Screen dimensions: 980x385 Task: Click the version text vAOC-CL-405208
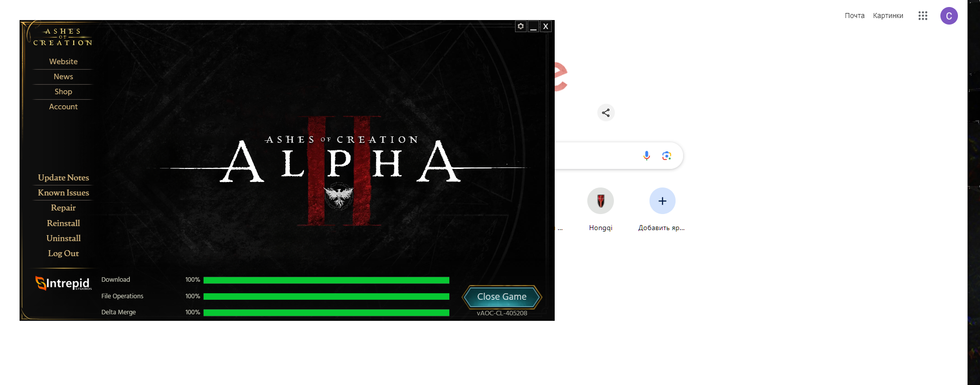(502, 313)
